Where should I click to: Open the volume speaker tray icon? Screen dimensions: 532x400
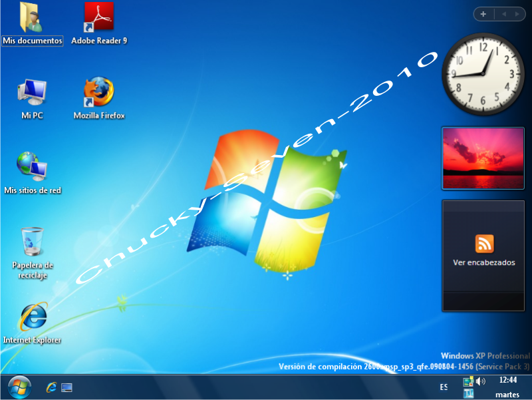pyautogui.click(x=480, y=381)
